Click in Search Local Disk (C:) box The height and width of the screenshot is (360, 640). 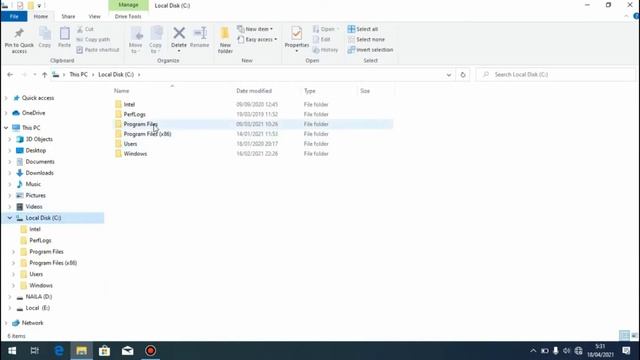556,75
